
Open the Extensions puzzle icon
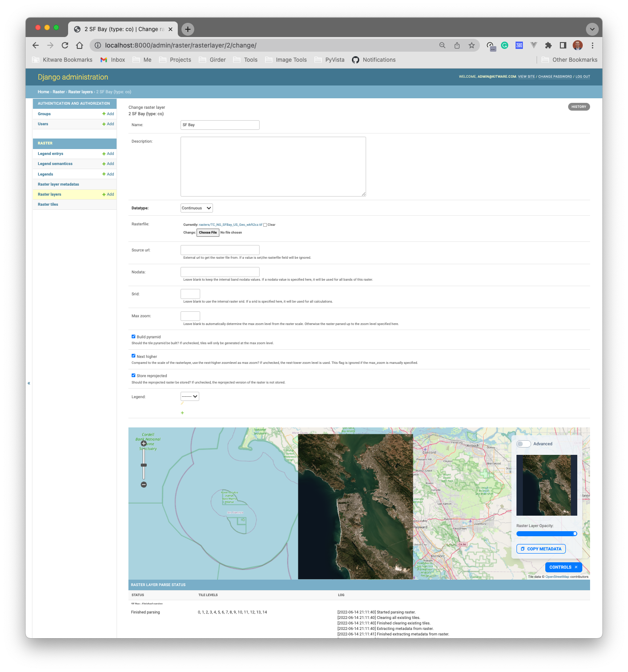click(x=548, y=45)
